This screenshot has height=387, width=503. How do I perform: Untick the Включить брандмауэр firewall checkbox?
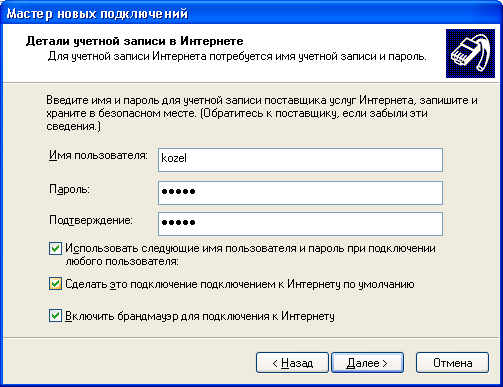click(55, 316)
